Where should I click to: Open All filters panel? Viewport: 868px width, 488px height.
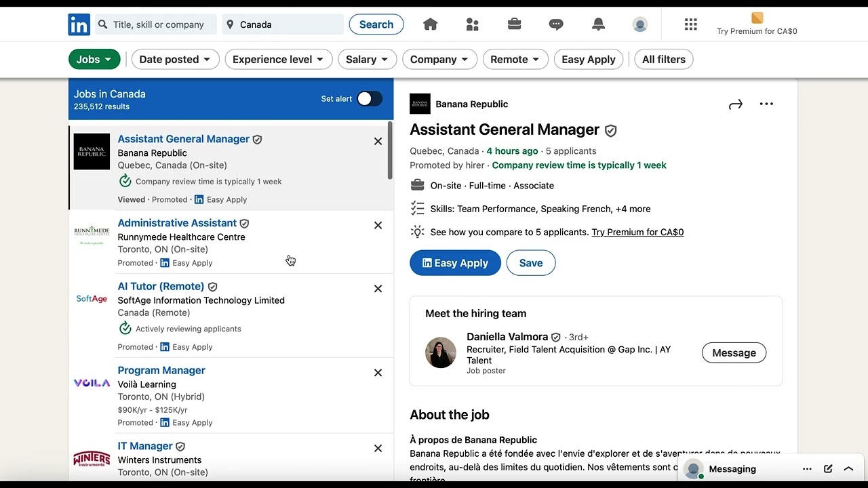coord(664,60)
